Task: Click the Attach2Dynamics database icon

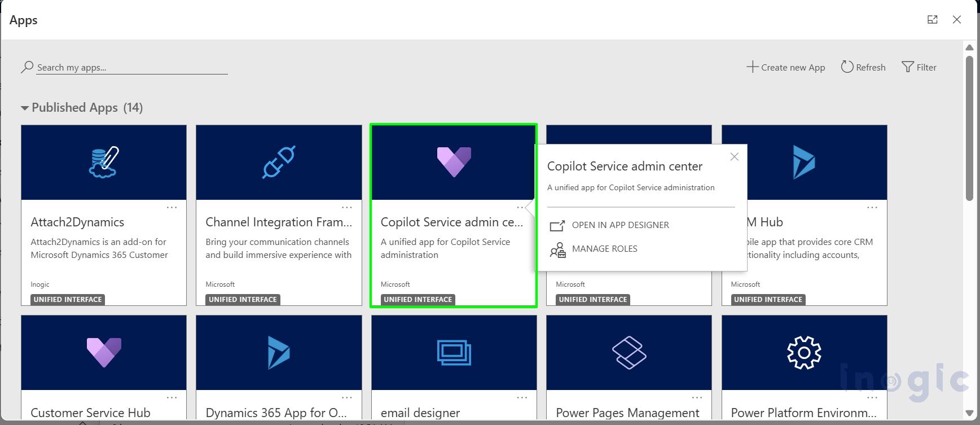Action: click(104, 163)
